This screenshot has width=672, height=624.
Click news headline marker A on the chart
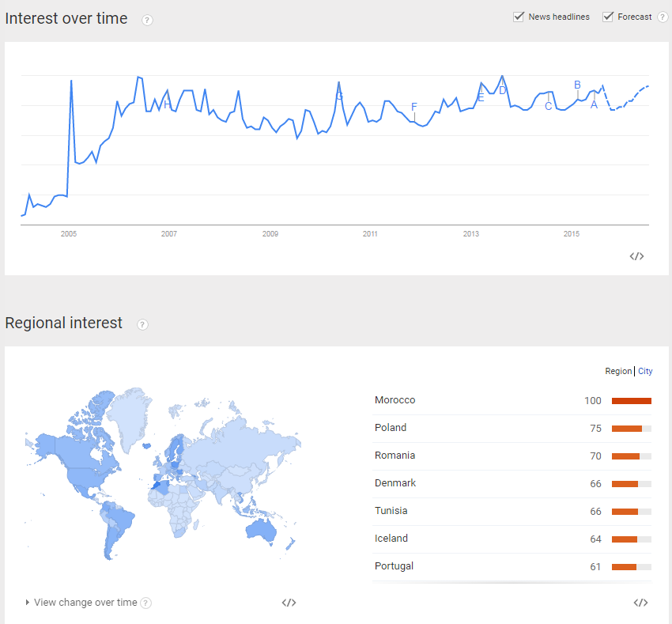pyautogui.click(x=594, y=104)
